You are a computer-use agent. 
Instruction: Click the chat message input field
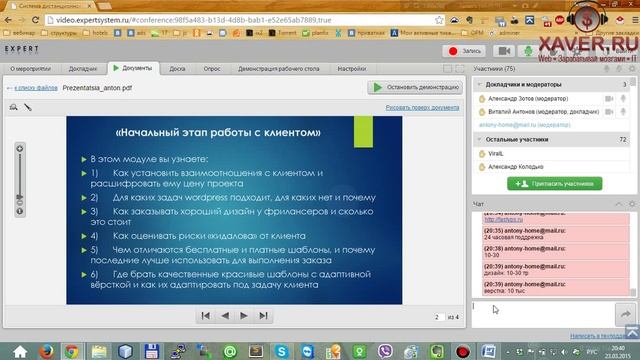[x=543, y=313]
